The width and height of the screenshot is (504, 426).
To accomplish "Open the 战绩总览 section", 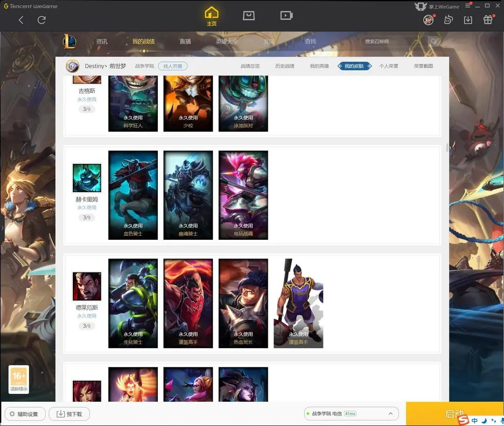I will 250,66.
